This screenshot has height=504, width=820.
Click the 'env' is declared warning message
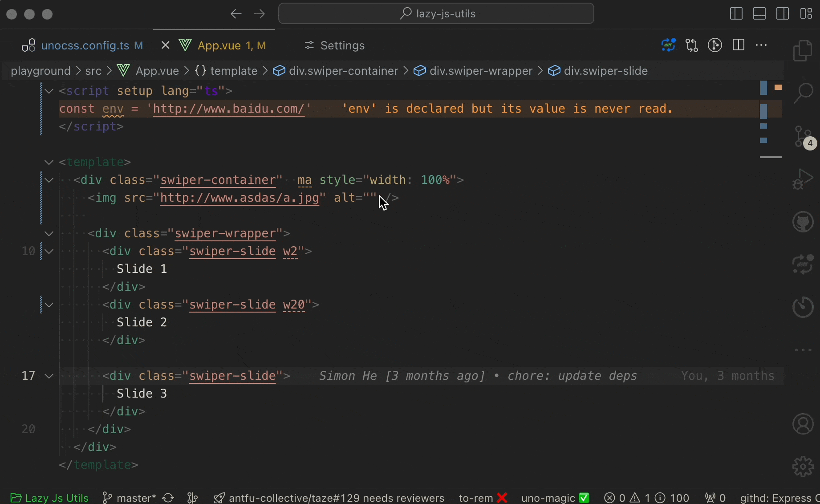point(507,109)
